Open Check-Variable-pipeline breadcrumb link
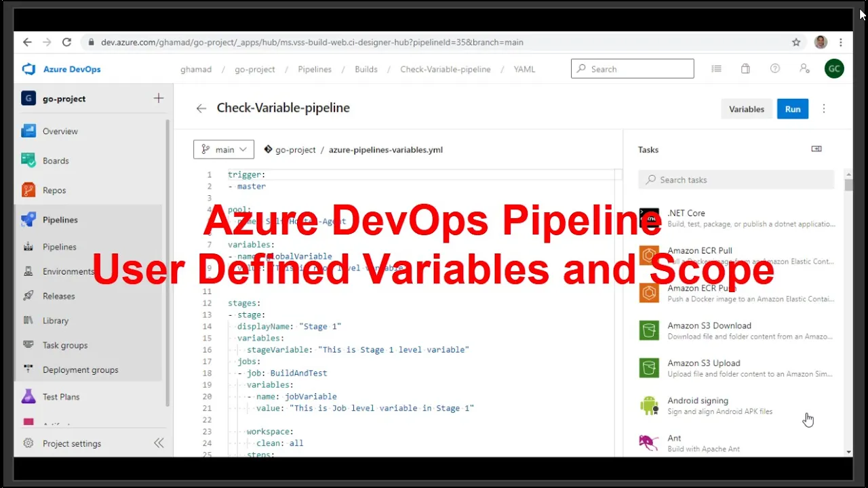 coord(446,69)
